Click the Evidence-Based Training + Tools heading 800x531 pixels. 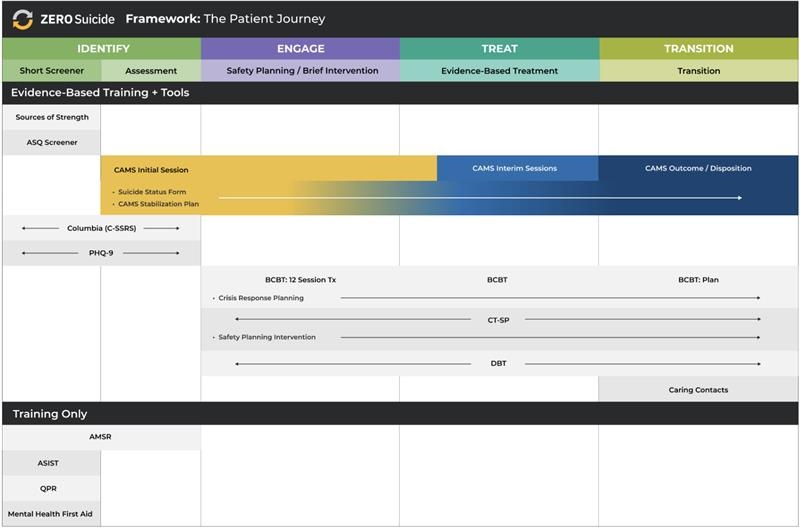[100, 93]
